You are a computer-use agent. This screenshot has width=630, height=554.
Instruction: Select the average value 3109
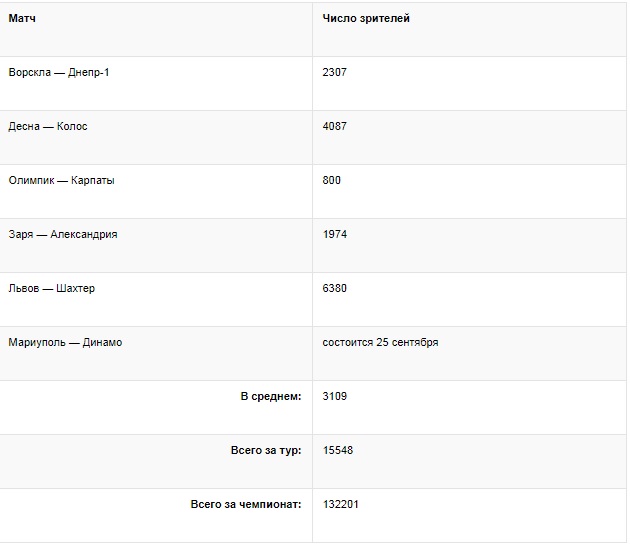335,397
